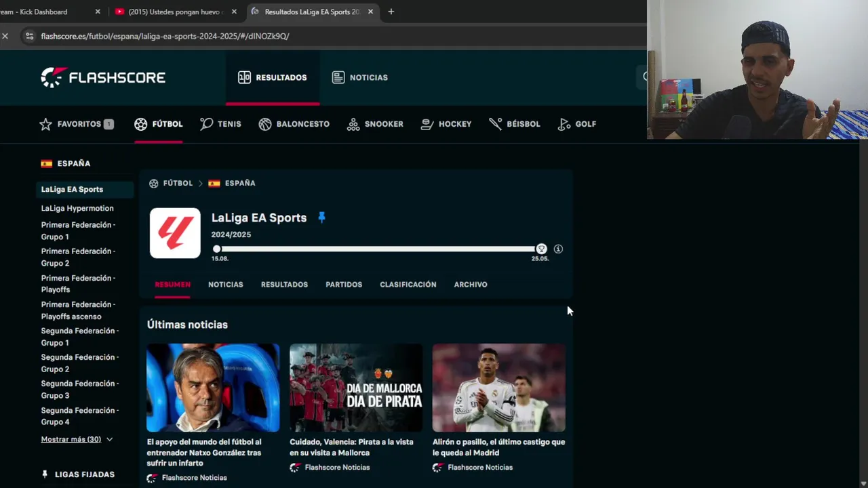Select the Béisbol sport icon
The image size is (868, 488).
pos(515,124)
